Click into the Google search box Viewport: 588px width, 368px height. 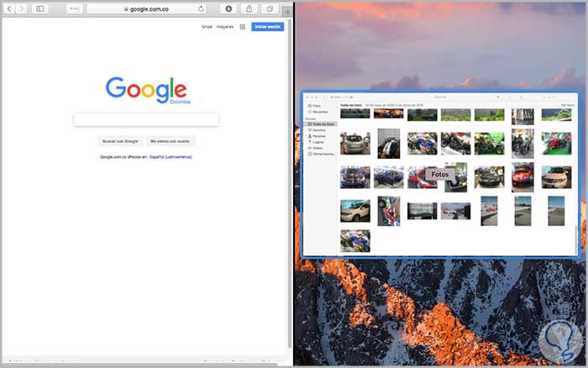pyautogui.click(x=146, y=119)
